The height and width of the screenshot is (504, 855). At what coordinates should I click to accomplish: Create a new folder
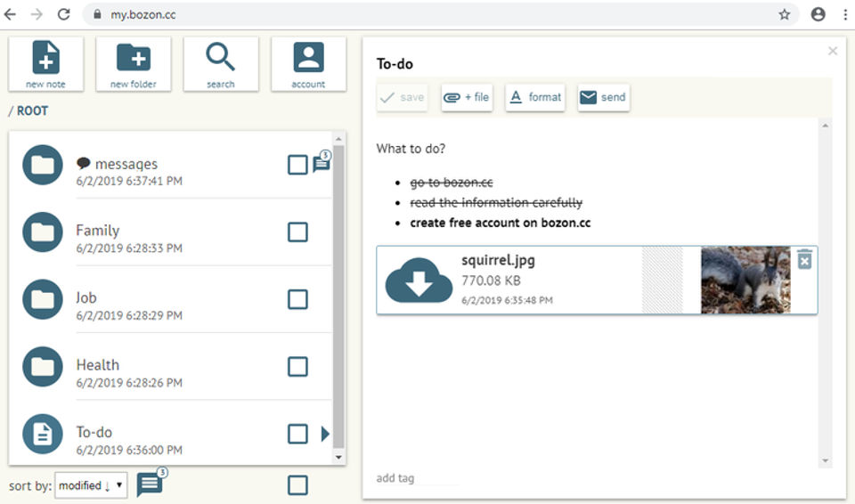point(134,63)
